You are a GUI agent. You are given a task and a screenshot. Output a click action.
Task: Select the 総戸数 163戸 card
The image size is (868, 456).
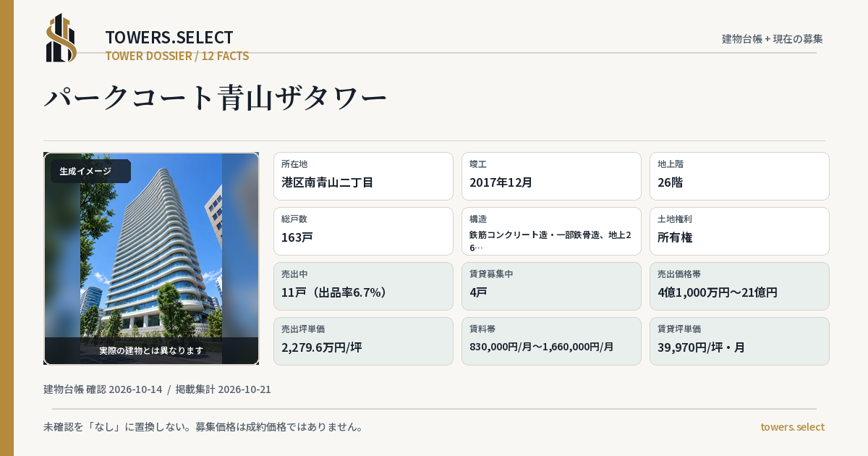pos(363,231)
